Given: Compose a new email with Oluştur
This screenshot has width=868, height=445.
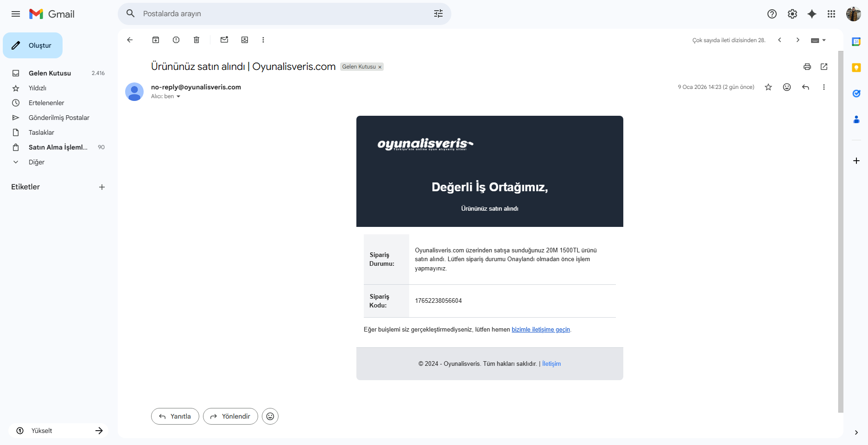Looking at the screenshot, I should 33,45.
